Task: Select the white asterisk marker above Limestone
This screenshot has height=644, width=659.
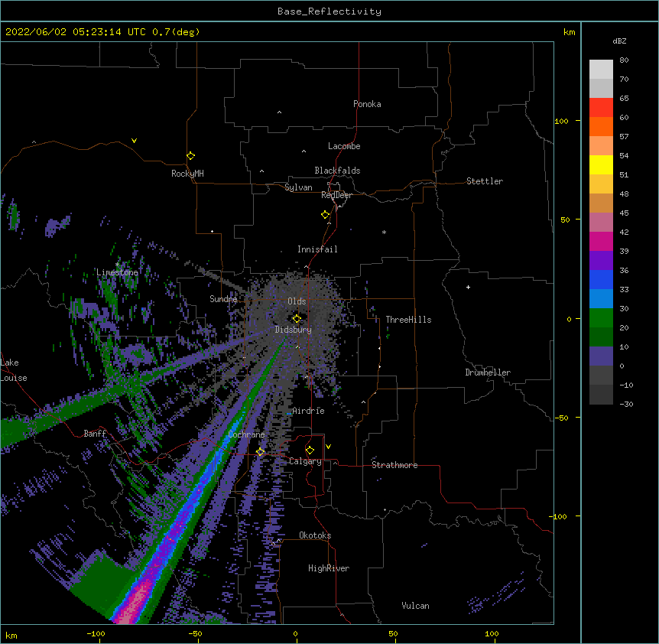Action: (x=118, y=264)
